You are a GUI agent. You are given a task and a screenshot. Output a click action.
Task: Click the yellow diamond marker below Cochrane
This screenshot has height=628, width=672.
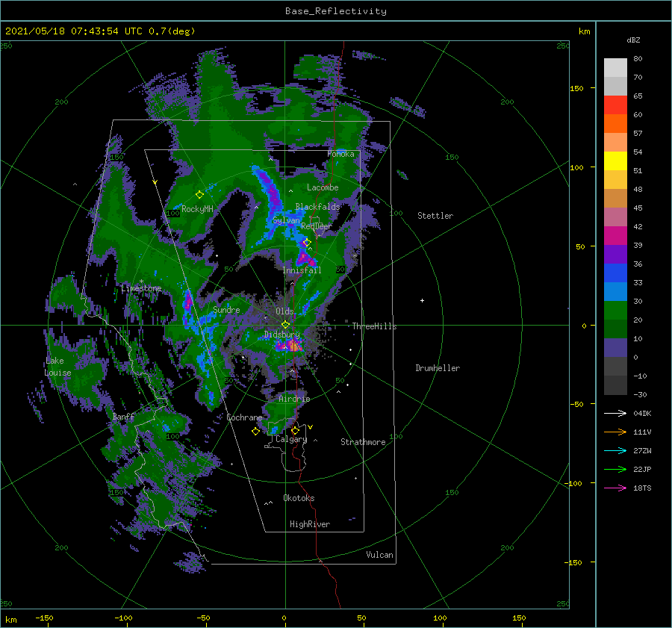click(255, 432)
